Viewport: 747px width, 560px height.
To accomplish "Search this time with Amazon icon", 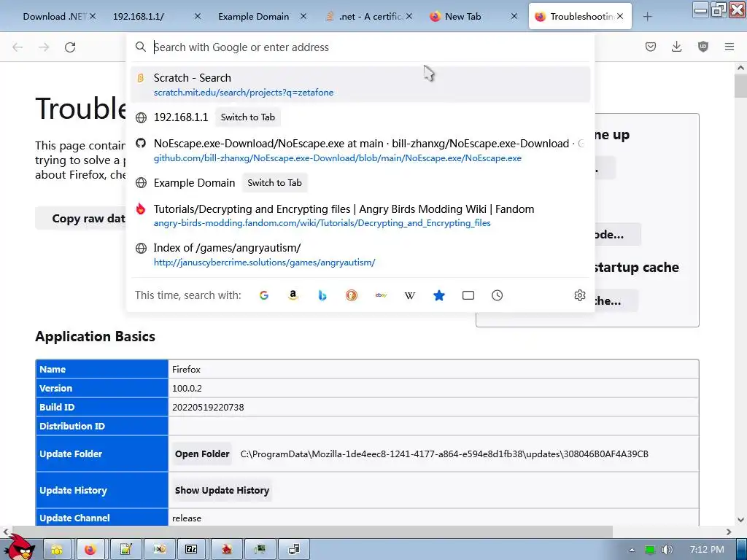I will (293, 295).
